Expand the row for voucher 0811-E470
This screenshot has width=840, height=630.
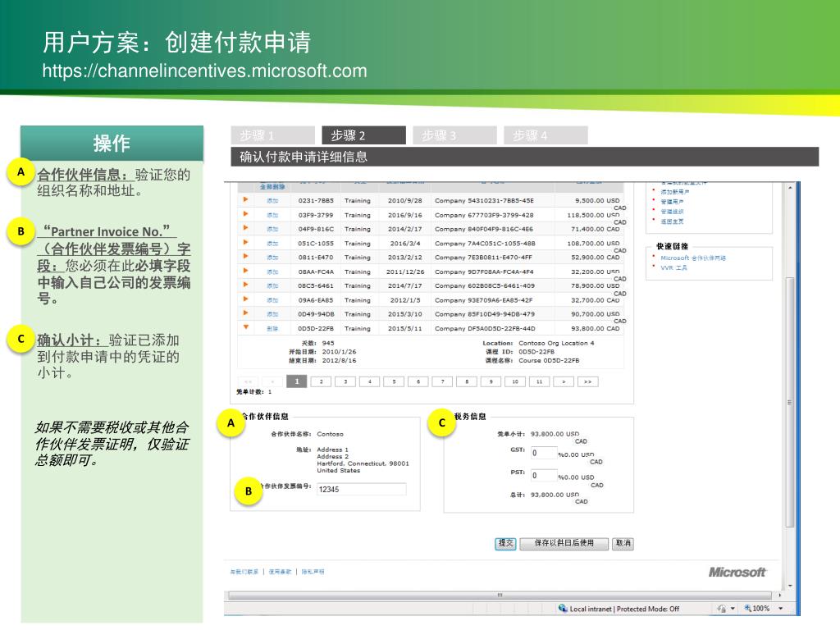pos(245,256)
